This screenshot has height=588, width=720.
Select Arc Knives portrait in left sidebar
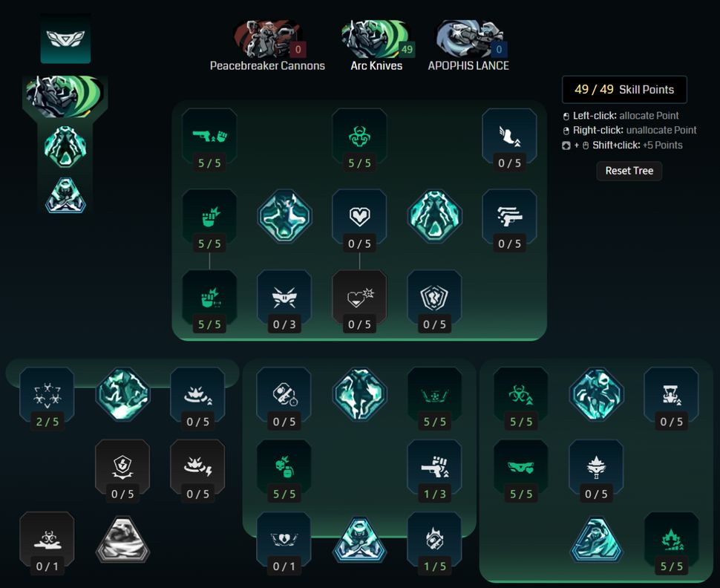pyautogui.click(x=65, y=97)
